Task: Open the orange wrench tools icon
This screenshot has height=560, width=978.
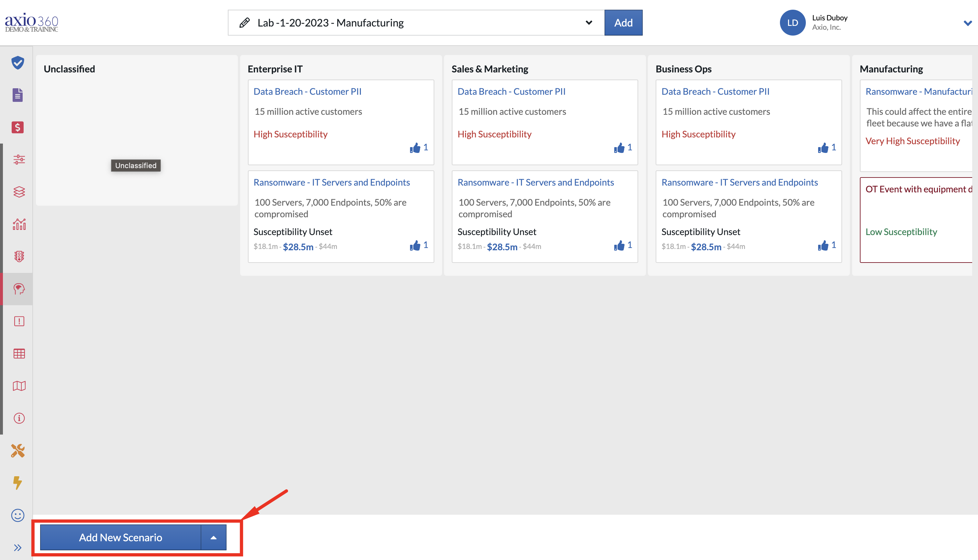Action: 18,450
